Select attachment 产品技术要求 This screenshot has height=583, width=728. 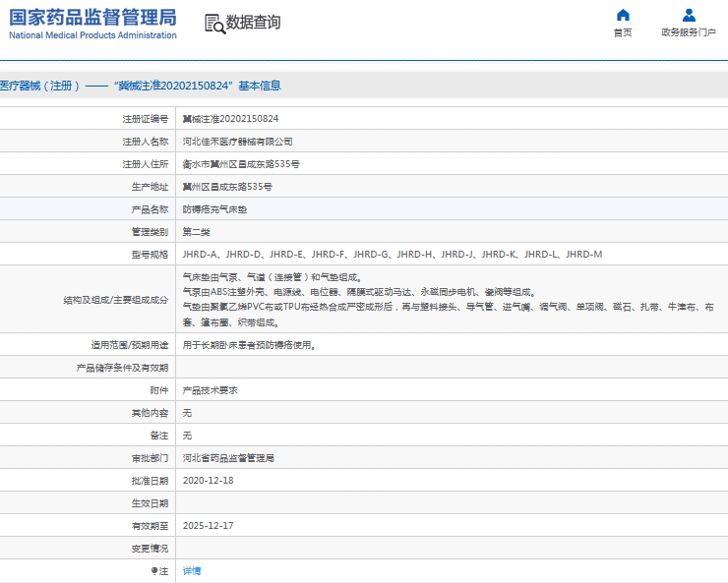coord(210,390)
